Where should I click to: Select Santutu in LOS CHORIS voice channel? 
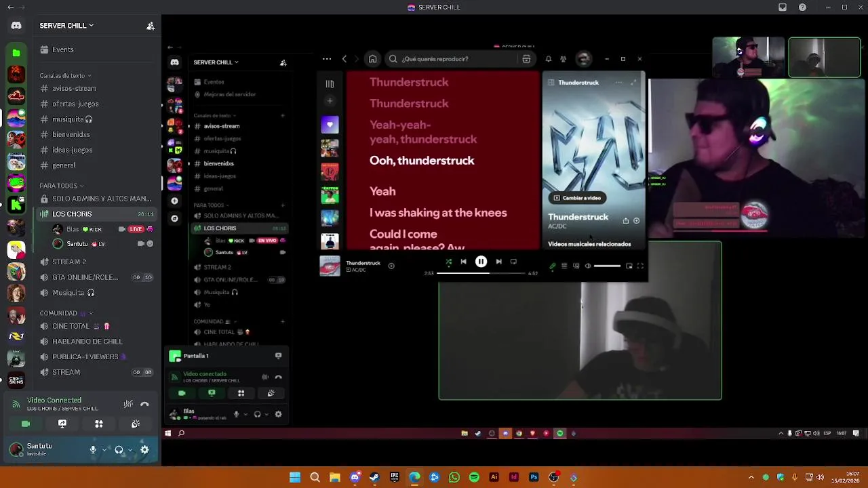tap(97, 244)
